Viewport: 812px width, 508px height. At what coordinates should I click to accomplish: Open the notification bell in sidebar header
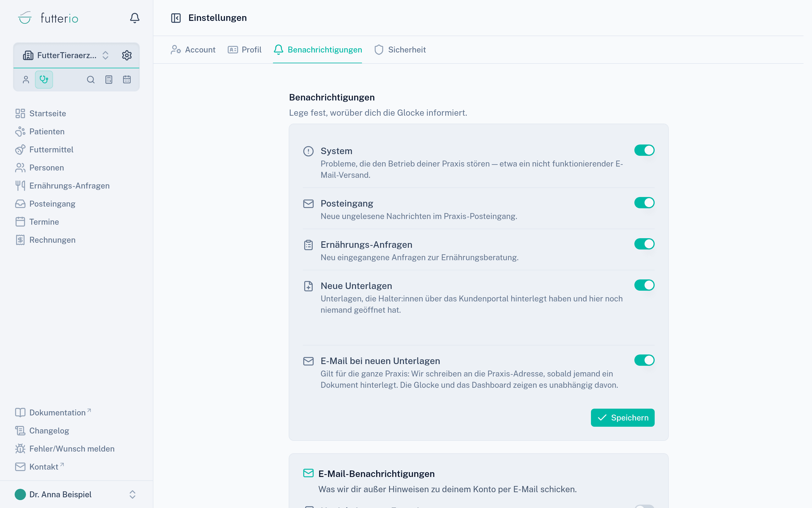point(134,18)
